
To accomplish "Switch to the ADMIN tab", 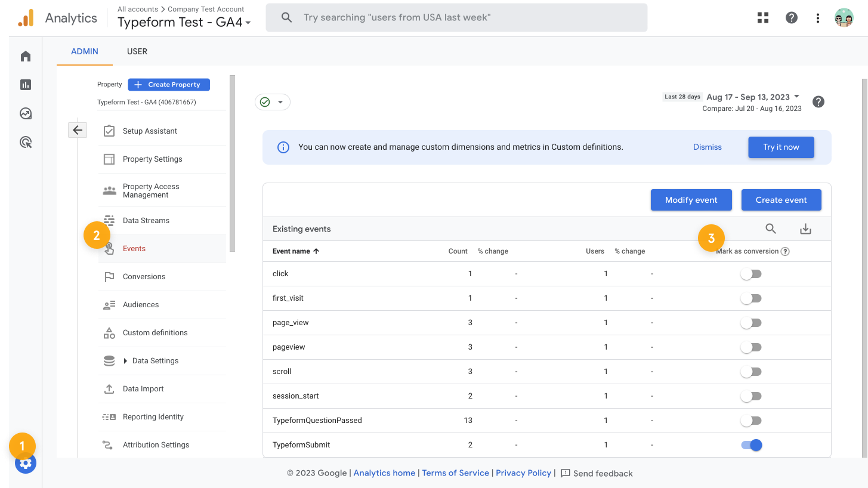I will tap(85, 51).
